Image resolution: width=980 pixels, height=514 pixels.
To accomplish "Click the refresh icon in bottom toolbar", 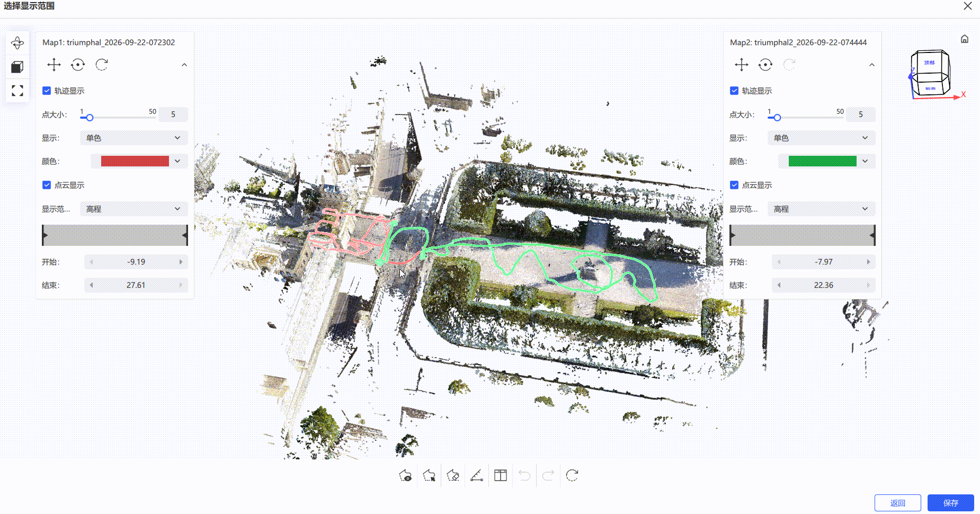I will (x=572, y=475).
